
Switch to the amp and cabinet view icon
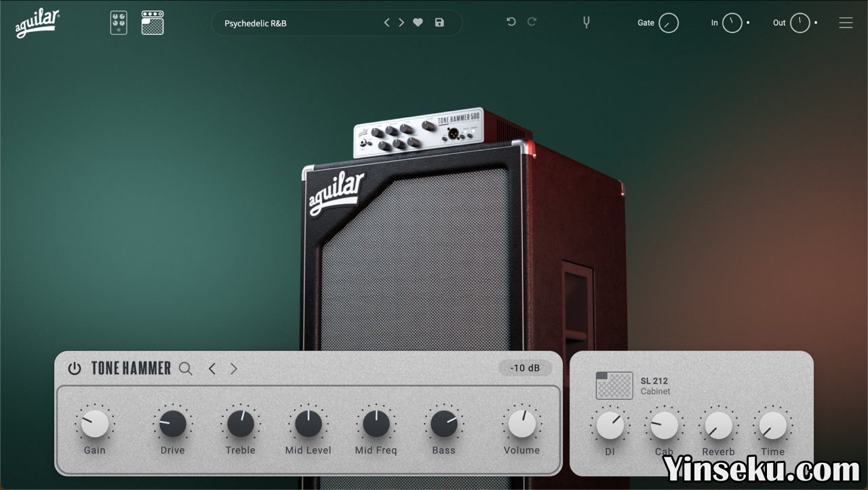[x=153, y=23]
